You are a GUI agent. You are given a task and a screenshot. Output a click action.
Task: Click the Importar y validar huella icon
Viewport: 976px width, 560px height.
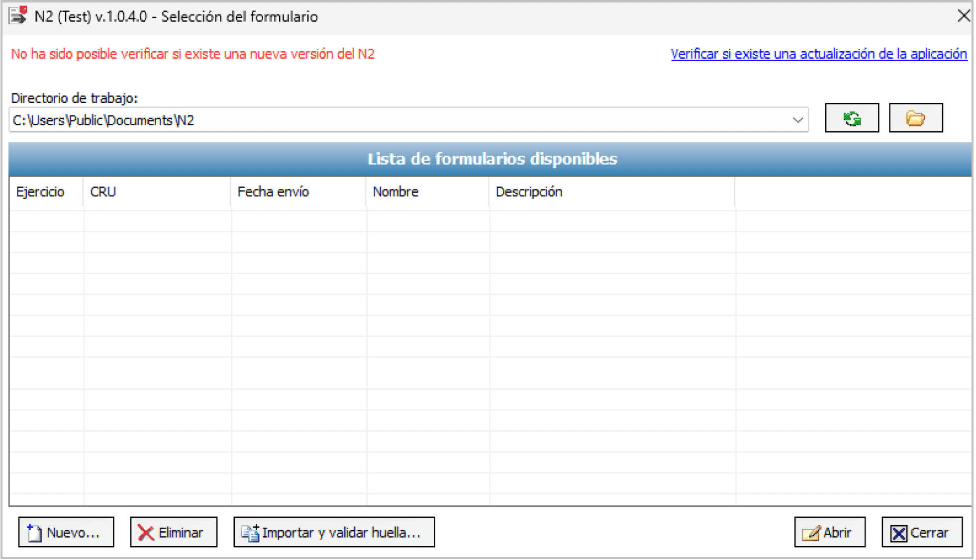point(250,532)
